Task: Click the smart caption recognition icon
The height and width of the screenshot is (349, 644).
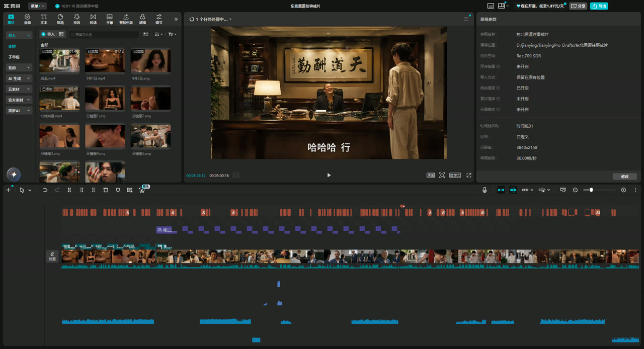Action: pyautogui.click(x=130, y=190)
